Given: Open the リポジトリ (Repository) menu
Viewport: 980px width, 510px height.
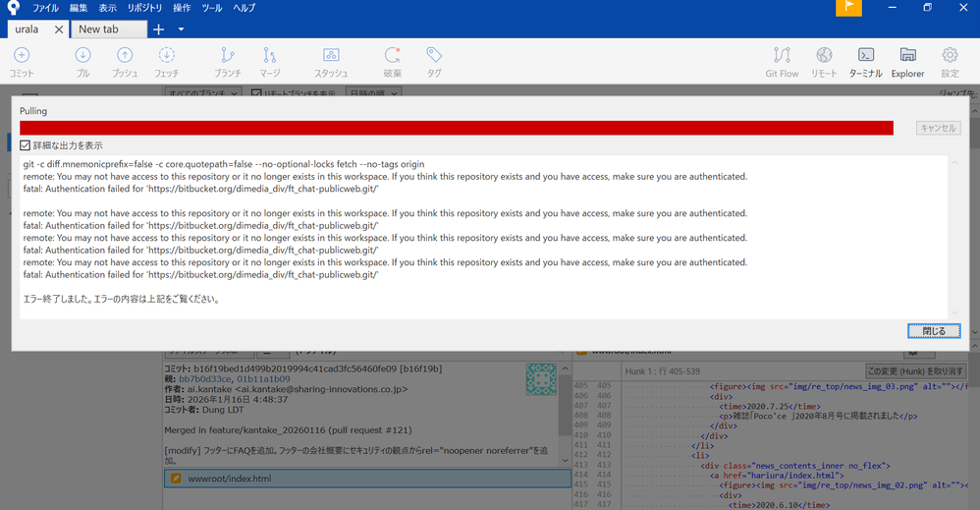Looking at the screenshot, I should pos(144,8).
